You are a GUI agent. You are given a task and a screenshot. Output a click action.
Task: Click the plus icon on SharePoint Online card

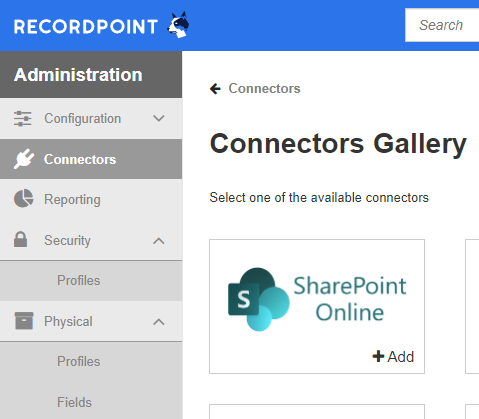(378, 356)
